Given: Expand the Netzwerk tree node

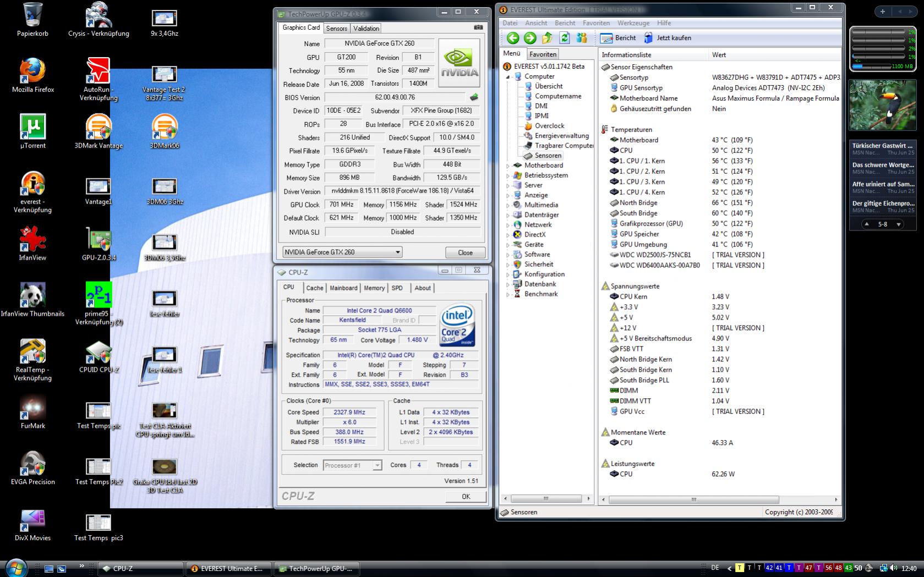Looking at the screenshot, I should click(x=508, y=225).
